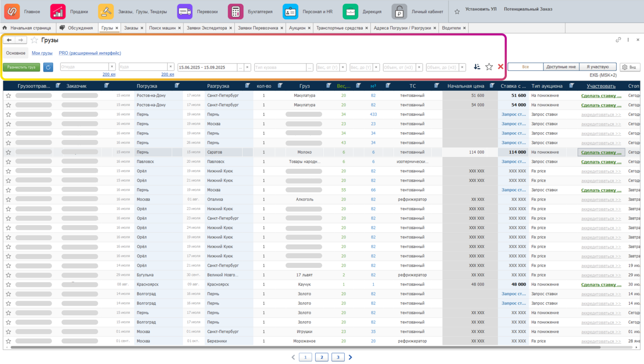Click the favorites filter star icon
Screen dimensions: 644x364
click(489, 67)
